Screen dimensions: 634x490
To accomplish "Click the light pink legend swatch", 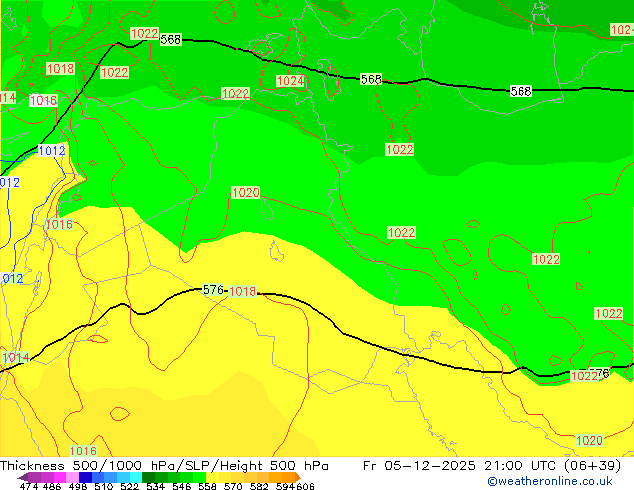I will [x=72, y=477].
